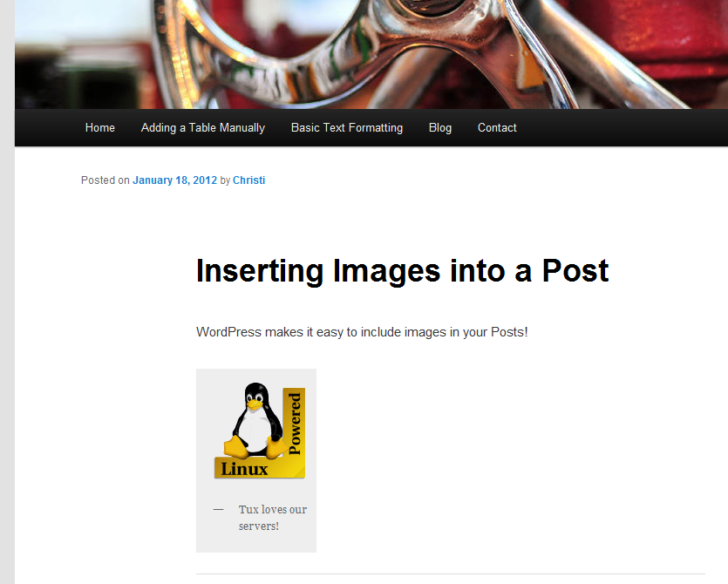Go to Adding a Table Manually page
The width and height of the screenshot is (728, 584).
click(202, 127)
